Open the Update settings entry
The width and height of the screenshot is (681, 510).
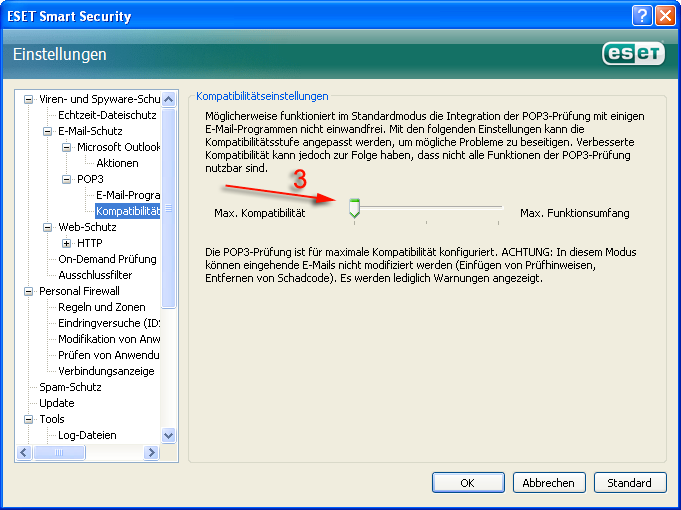pos(56,403)
